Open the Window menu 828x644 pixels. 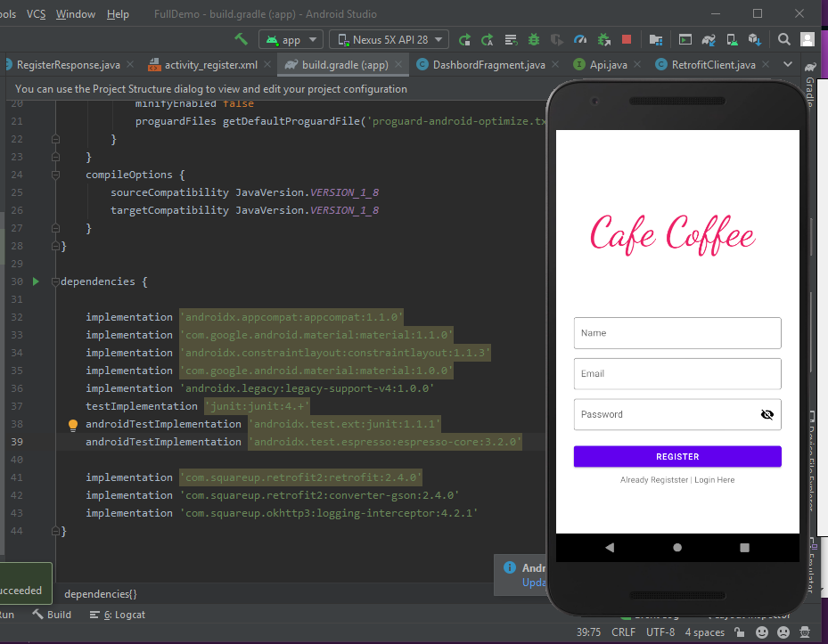click(x=76, y=14)
